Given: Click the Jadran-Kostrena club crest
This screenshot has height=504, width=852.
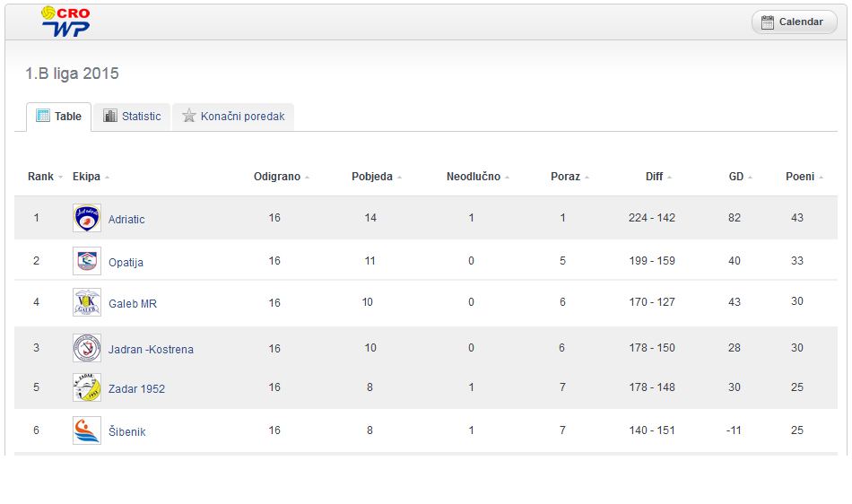Looking at the screenshot, I should click(87, 348).
